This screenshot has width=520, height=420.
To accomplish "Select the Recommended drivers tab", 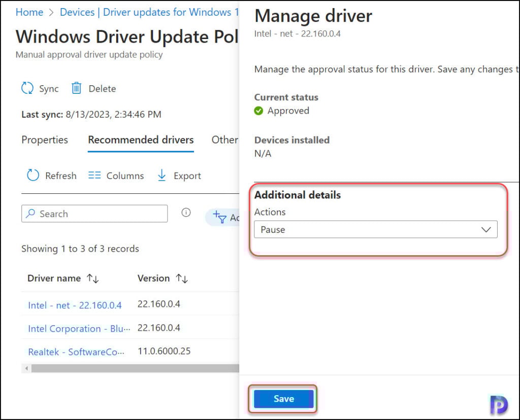I will tap(141, 140).
